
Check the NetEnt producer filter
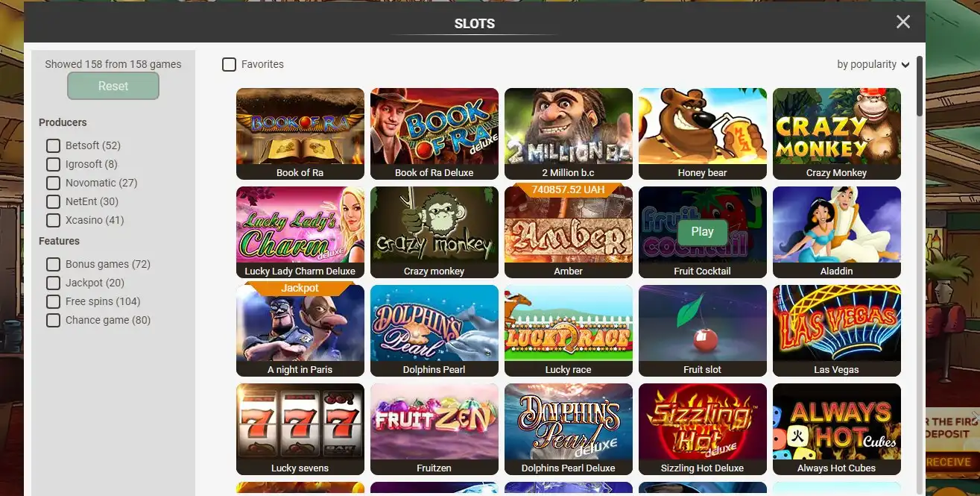click(x=53, y=201)
